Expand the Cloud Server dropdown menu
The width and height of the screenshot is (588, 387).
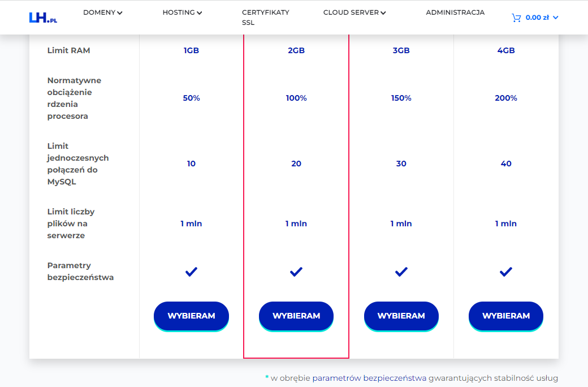tap(354, 12)
